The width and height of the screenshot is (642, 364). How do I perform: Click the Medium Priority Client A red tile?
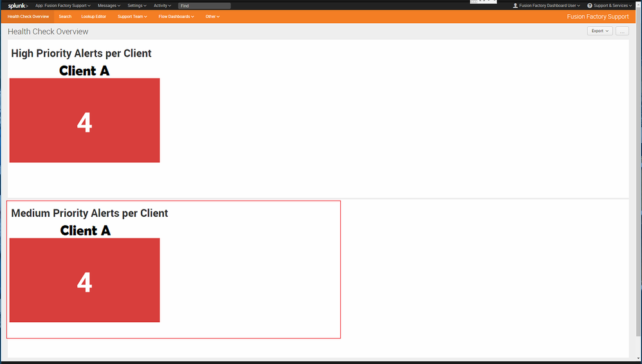84,280
